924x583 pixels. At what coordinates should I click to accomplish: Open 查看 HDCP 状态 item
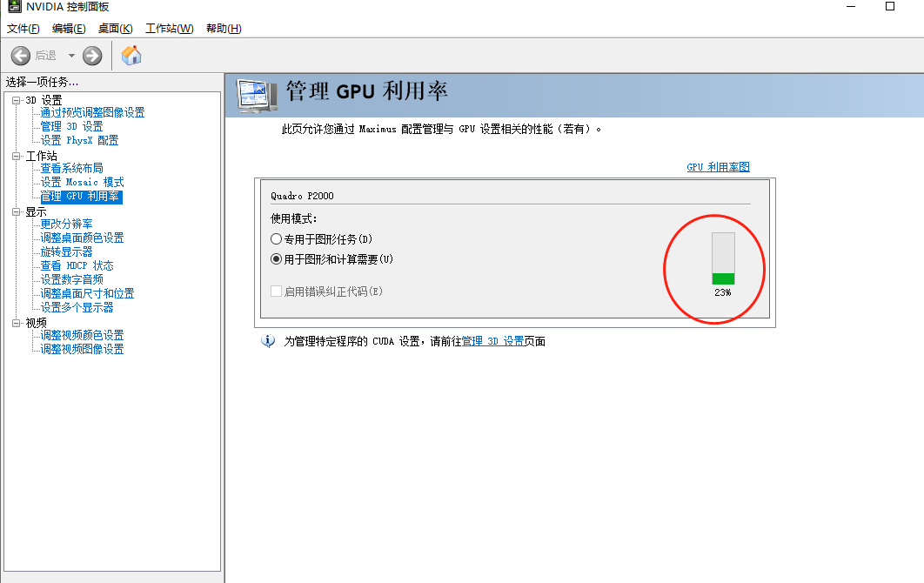pos(77,266)
